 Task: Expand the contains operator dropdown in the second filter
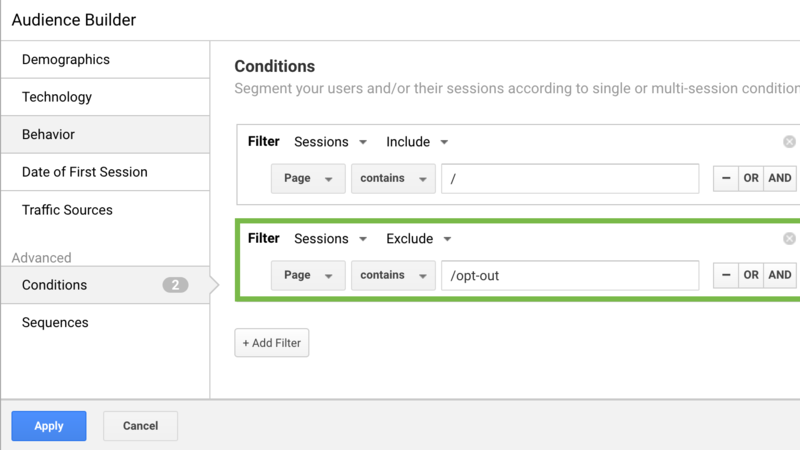pyautogui.click(x=393, y=275)
